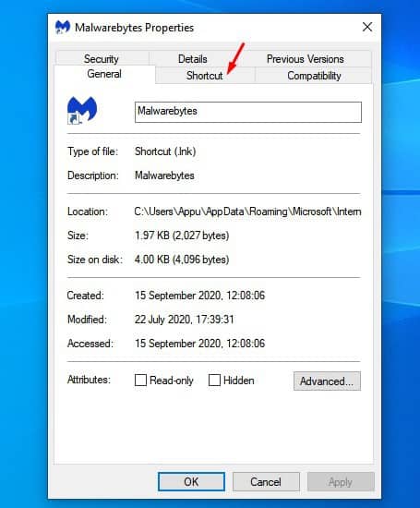Select the General tab
420x508 pixels.
click(x=104, y=74)
